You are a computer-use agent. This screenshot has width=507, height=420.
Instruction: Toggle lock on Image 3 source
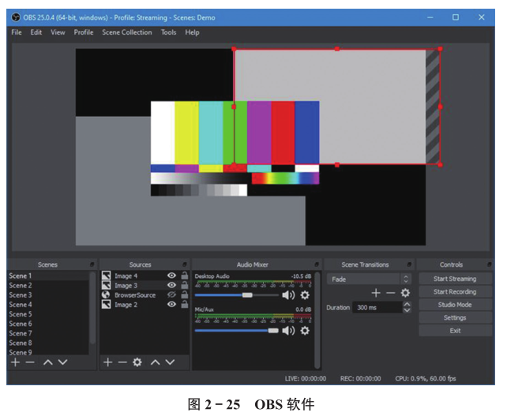184,285
